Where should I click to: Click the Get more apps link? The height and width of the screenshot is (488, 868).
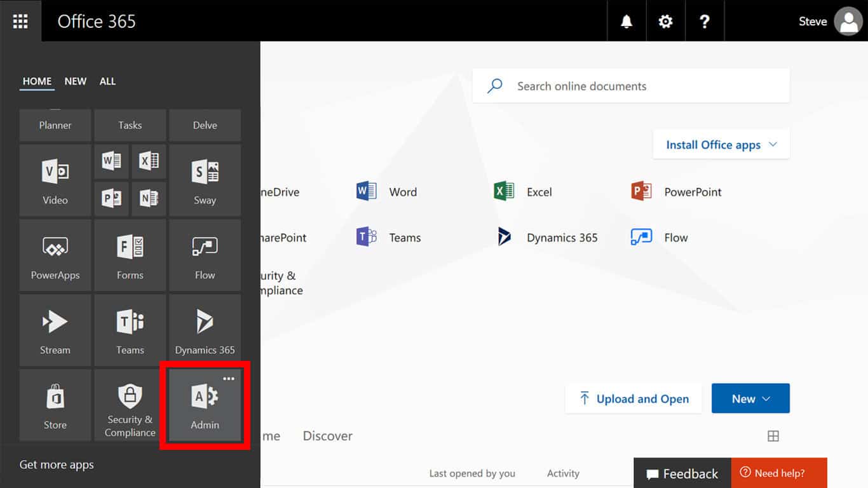pos(57,464)
